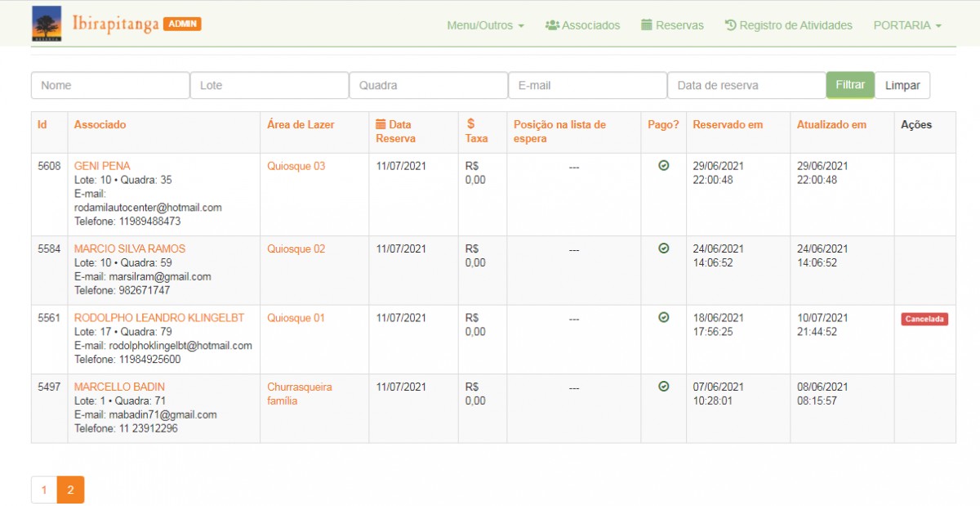Click the Registro de Atividades history icon
This screenshot has height=506, width=980.
[730, 25]
